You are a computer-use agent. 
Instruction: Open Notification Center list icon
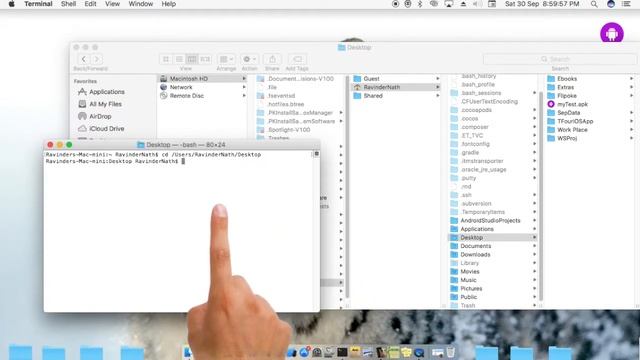(626, 4)
